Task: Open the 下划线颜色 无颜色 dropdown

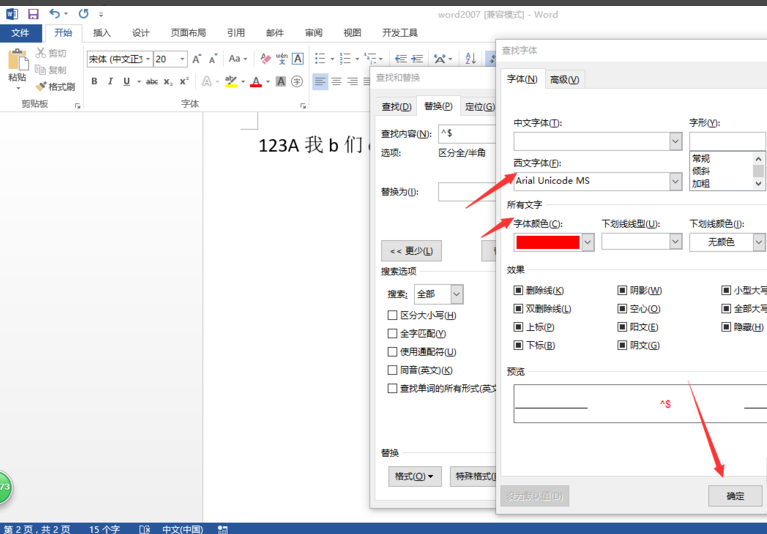Action: point(759,242)
